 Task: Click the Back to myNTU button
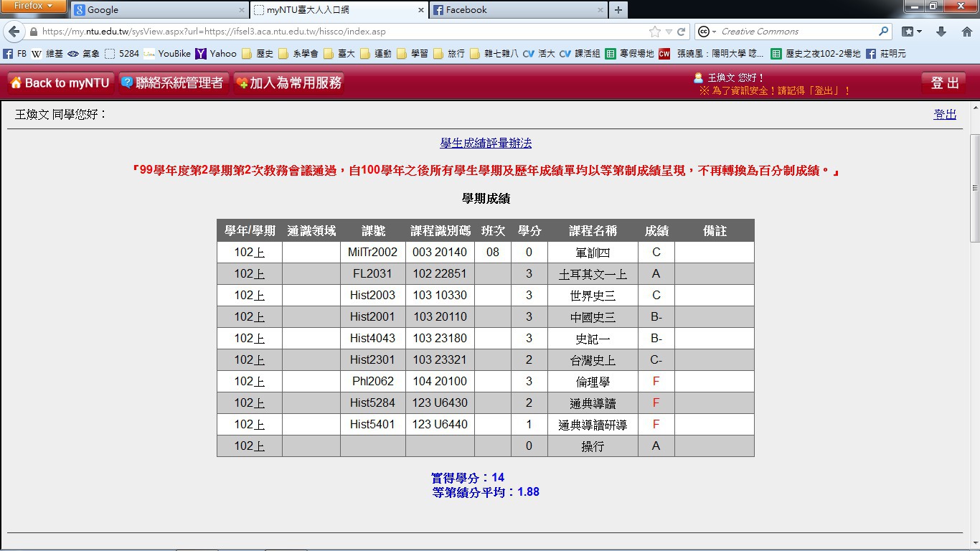(x=60, y=83)
